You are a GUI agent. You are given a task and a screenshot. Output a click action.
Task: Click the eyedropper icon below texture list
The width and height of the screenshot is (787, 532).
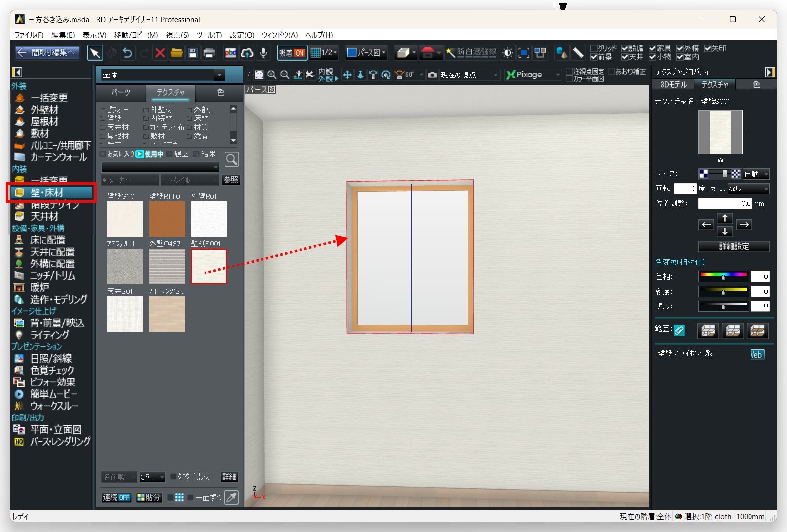(231, 497)
